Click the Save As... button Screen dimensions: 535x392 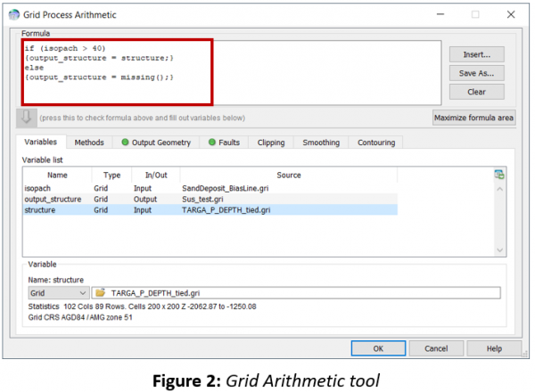click(x=477, y=73)
